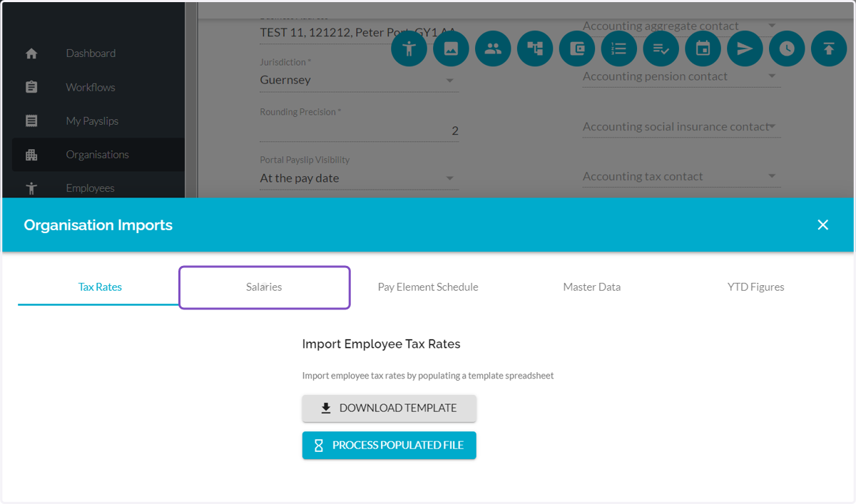Click the send arrow round button

pos(745,48)
